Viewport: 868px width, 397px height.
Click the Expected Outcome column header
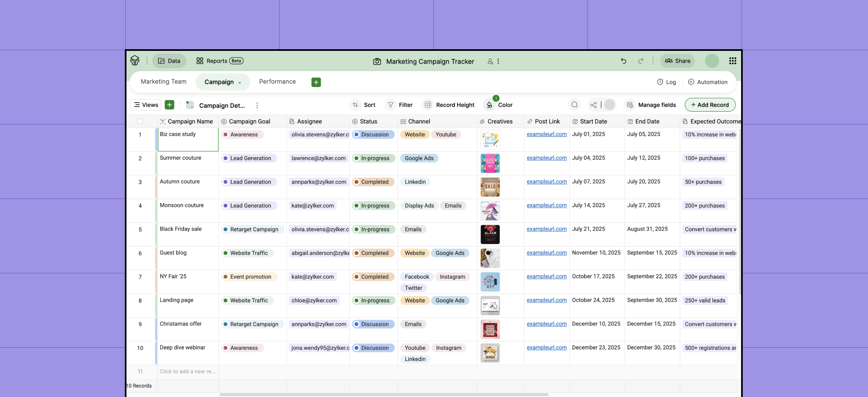[711, 121]
